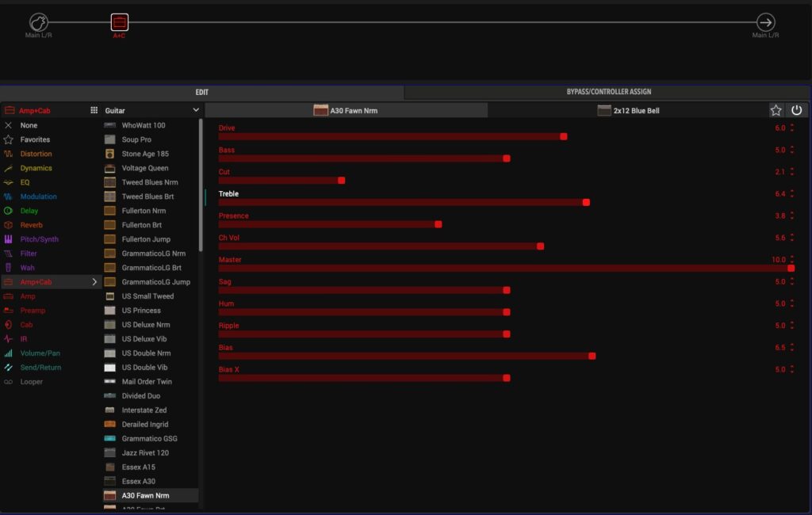Screen dimensions: 812x515
Task: Click the guitar input block icon
Action: [x=39, y=22]
